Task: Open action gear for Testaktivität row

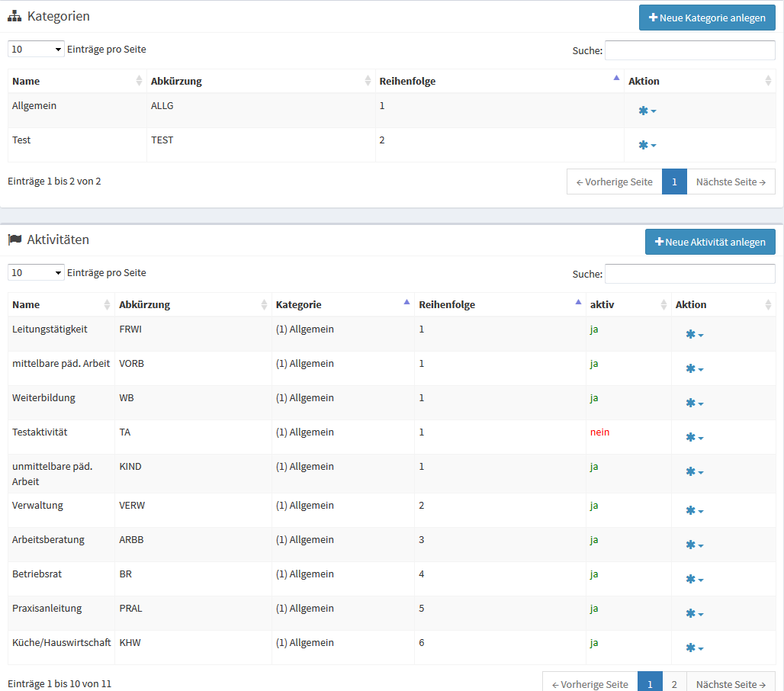Action: click(694, 438)
